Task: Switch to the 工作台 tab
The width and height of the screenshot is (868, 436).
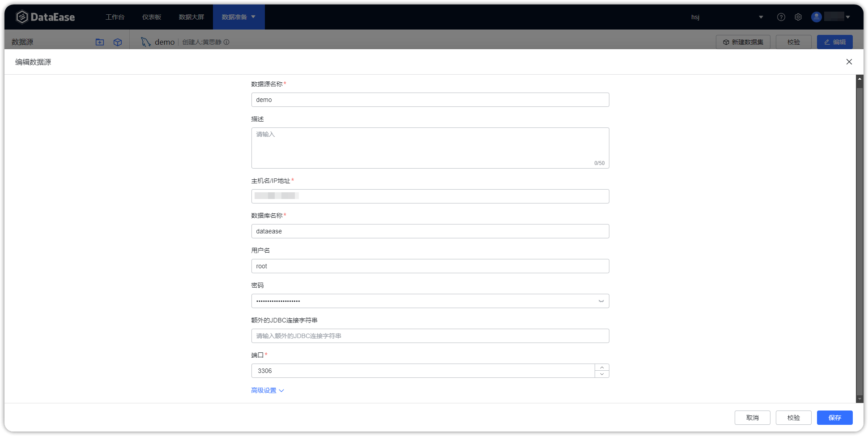Action: [x=115, y=17]
